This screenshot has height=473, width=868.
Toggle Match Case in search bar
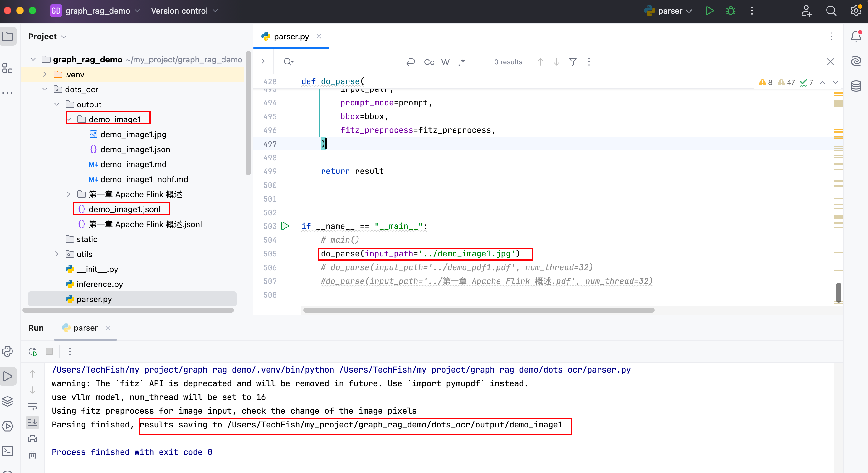coord(429,62)
